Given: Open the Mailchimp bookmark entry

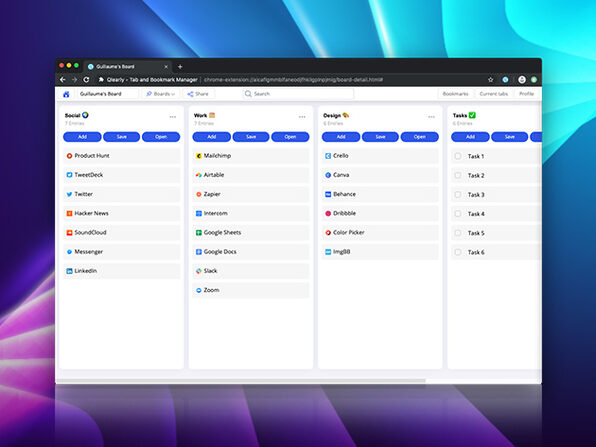Looking at the screenshot, I should click(251, 156).
